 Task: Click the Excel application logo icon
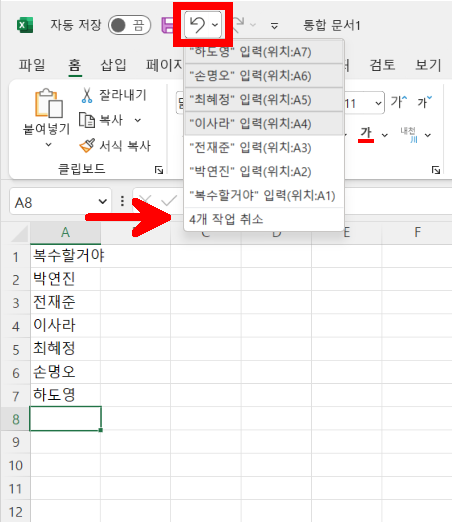[25, 25]
